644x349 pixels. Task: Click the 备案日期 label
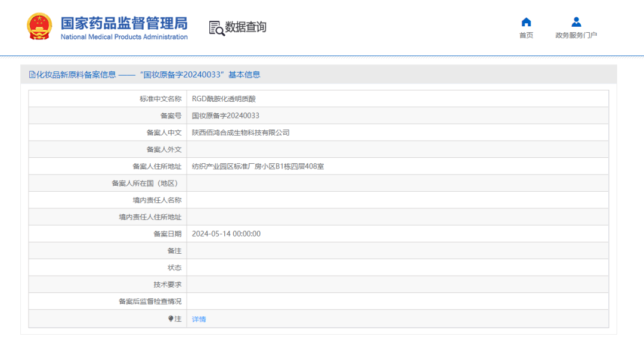click(x=168, y=234)
